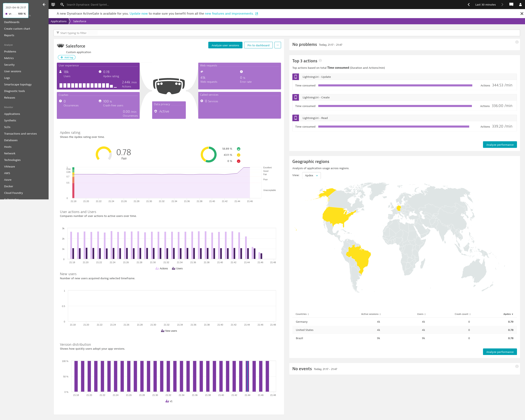
Task: Click Add tag button
Action: point(66,57)
